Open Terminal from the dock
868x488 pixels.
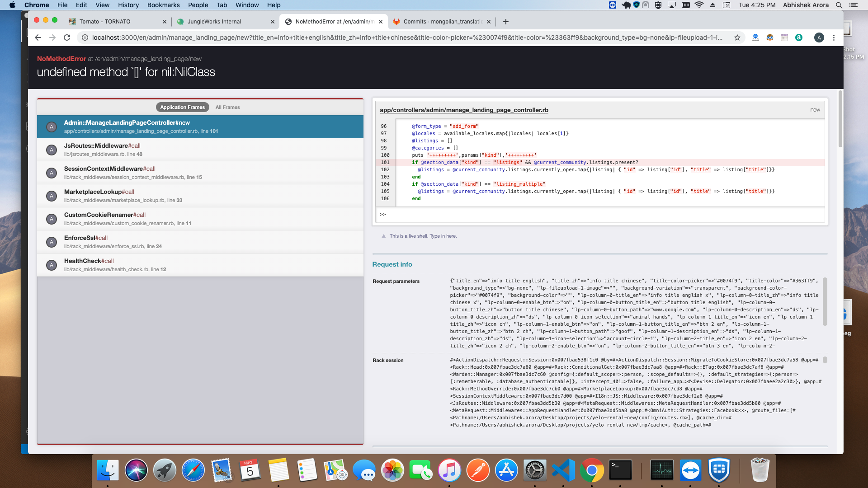(620, 470)
